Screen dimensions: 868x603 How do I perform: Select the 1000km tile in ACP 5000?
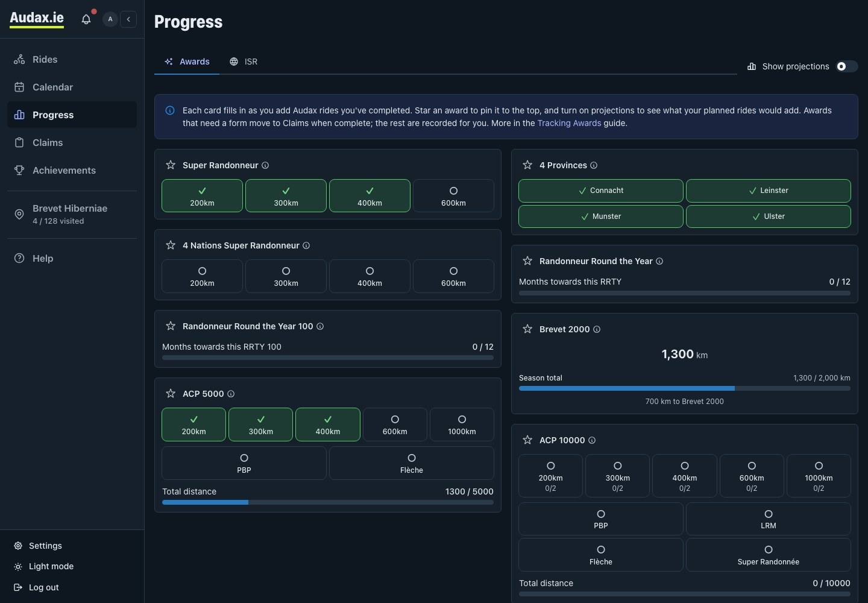click(x=462, y=425)
